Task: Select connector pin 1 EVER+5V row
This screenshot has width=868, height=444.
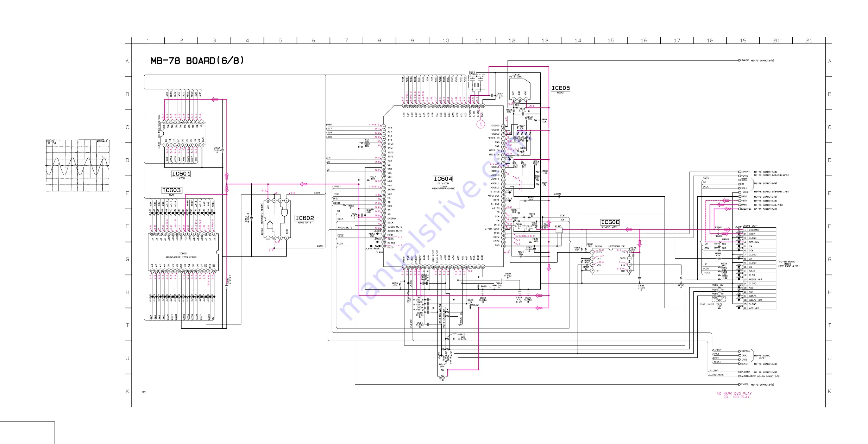Action: coord(759,230)
